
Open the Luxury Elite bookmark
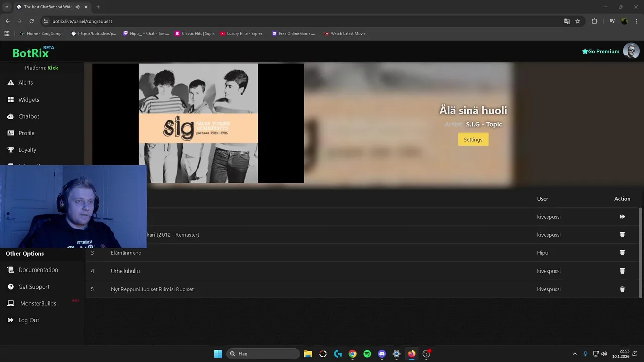[x=243, y=34]
